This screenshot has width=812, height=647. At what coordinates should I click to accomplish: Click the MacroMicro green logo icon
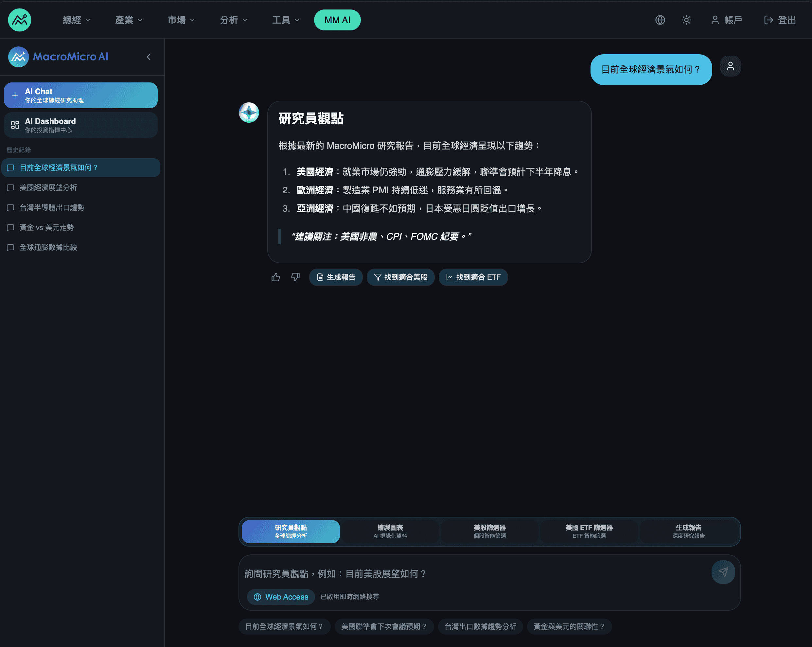click(20, 20)
